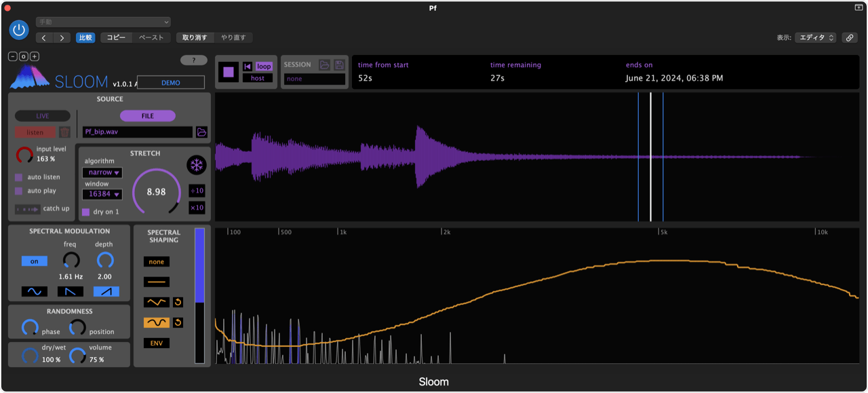
Task: Select the sine wave modulation shape
Action: click(35, 291)
